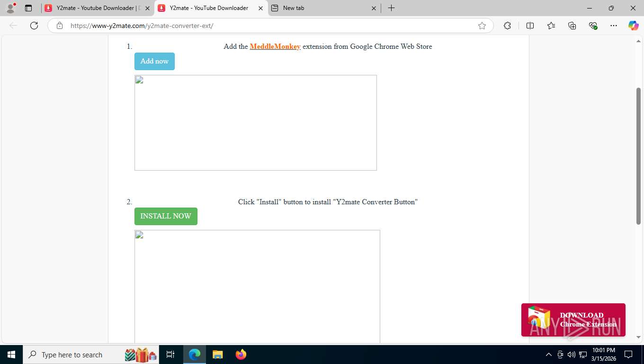Open the tab actions menu icon

click(x=28, y=8)
